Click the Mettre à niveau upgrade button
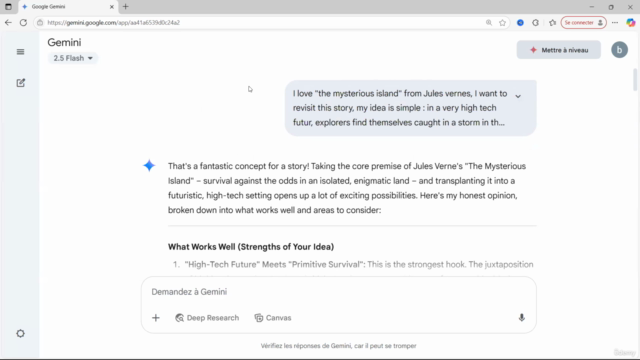 558,50
